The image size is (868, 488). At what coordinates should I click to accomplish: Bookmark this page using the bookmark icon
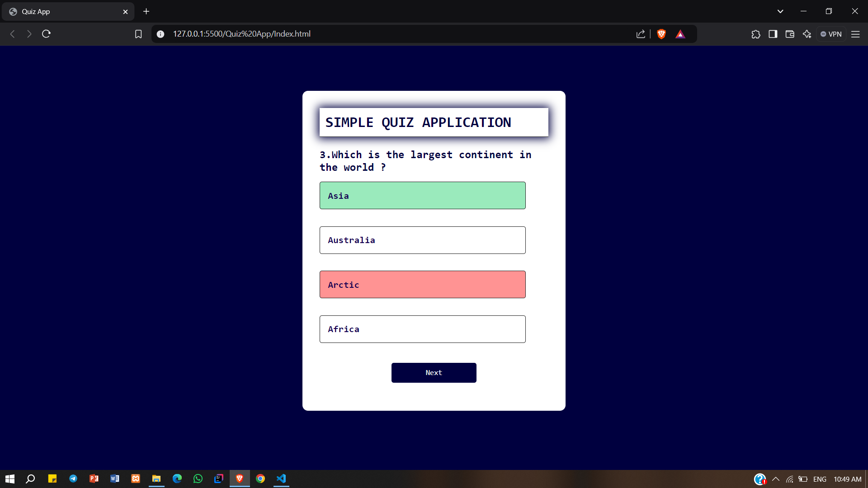pos(138,34)
